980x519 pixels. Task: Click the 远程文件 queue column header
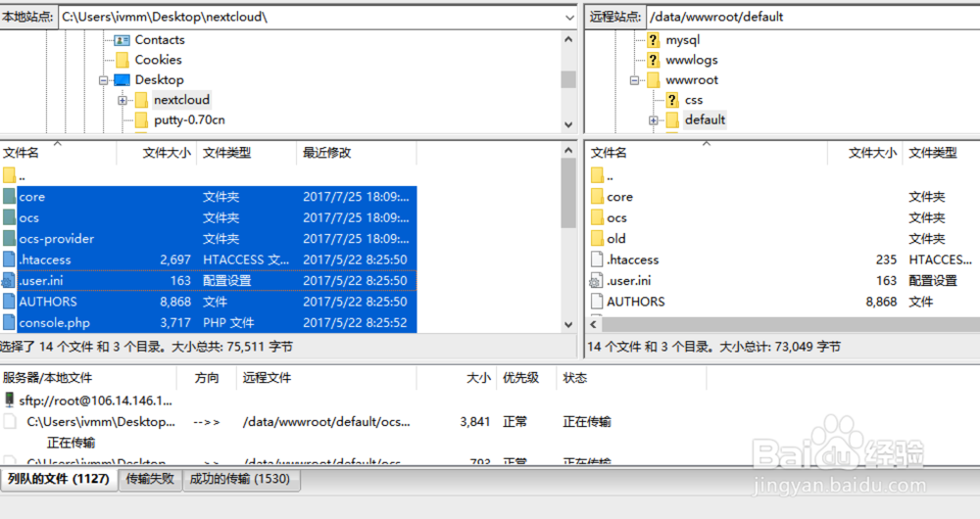[x=267, y=378]
